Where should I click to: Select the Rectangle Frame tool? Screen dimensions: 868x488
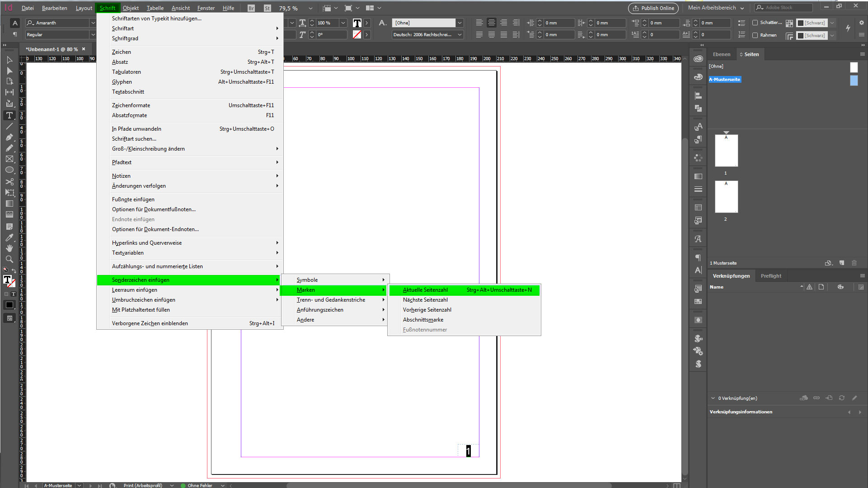pyautogui.click(x=9, y=159)
